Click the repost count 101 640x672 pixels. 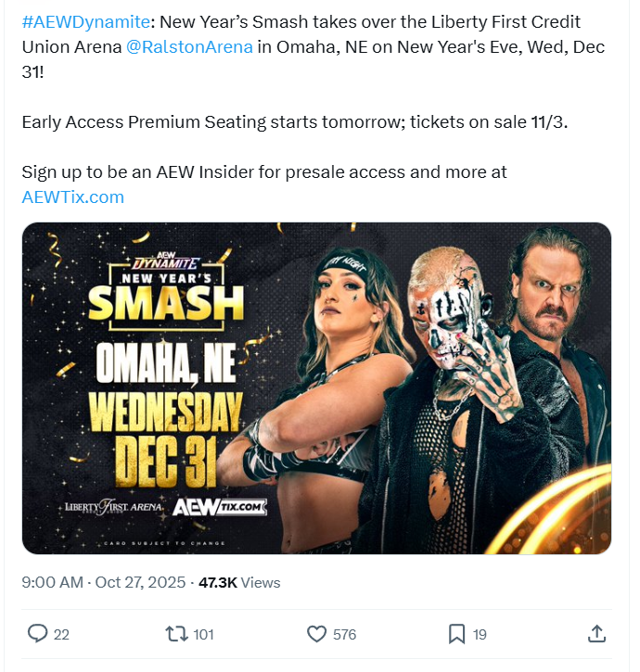tap(204, 635)
